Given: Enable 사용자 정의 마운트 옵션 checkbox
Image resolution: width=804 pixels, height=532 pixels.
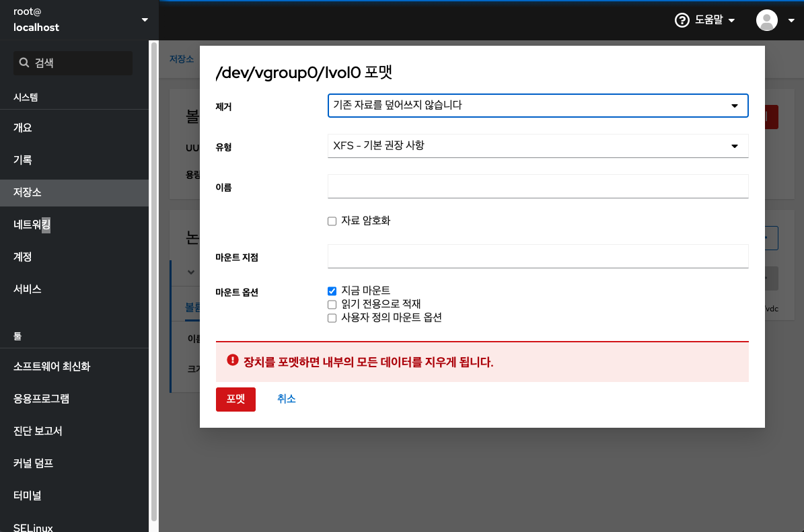Looking at the screenshot, I should 332,318.
